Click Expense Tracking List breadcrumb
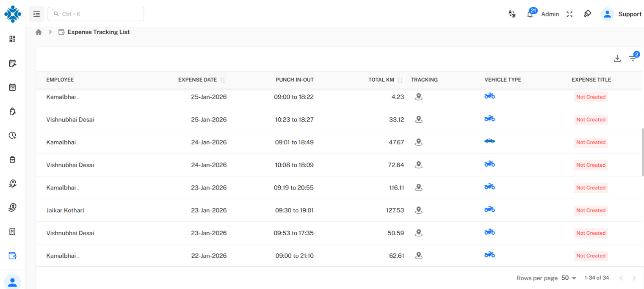The width and height of the screenshot is (644, 289). [98, 32]
